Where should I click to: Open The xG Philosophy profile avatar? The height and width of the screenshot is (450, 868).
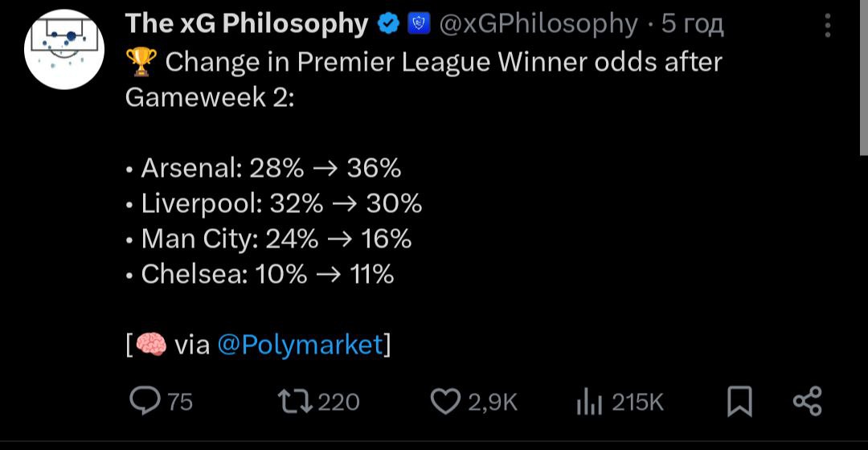(64, 49)
